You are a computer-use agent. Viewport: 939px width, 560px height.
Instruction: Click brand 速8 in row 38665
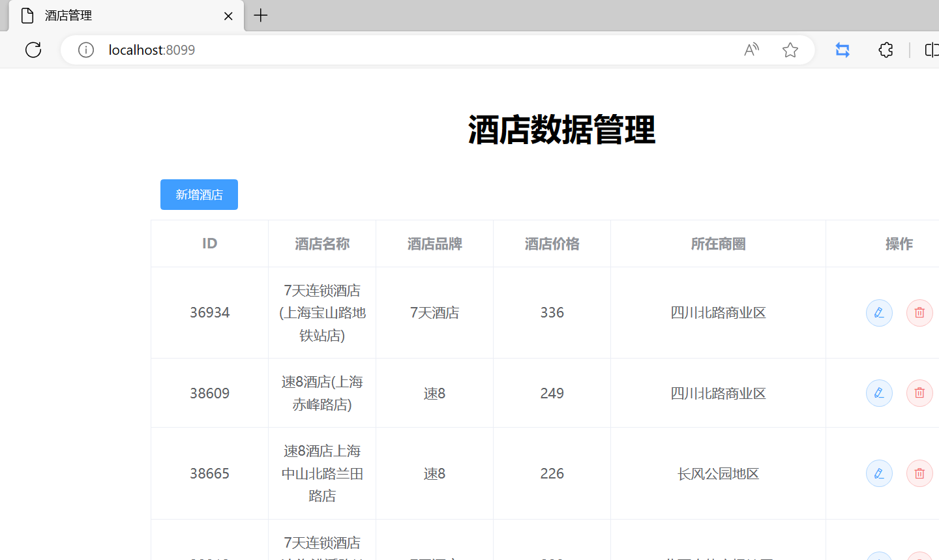[435, 473]
